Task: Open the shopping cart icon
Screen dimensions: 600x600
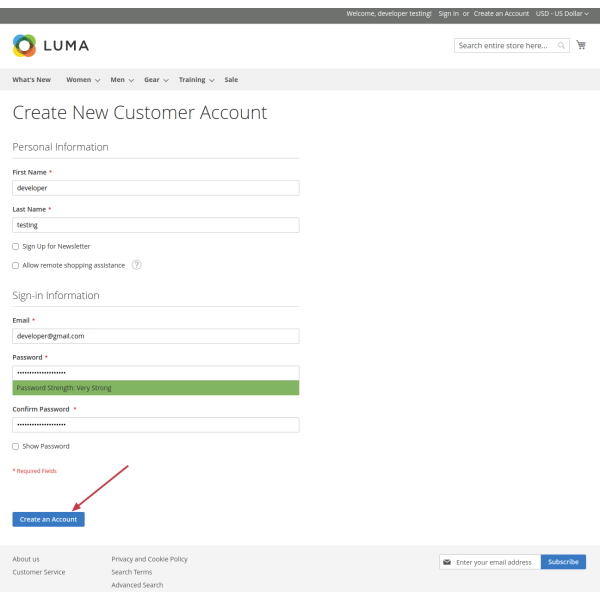Action: tap(581, 45)
